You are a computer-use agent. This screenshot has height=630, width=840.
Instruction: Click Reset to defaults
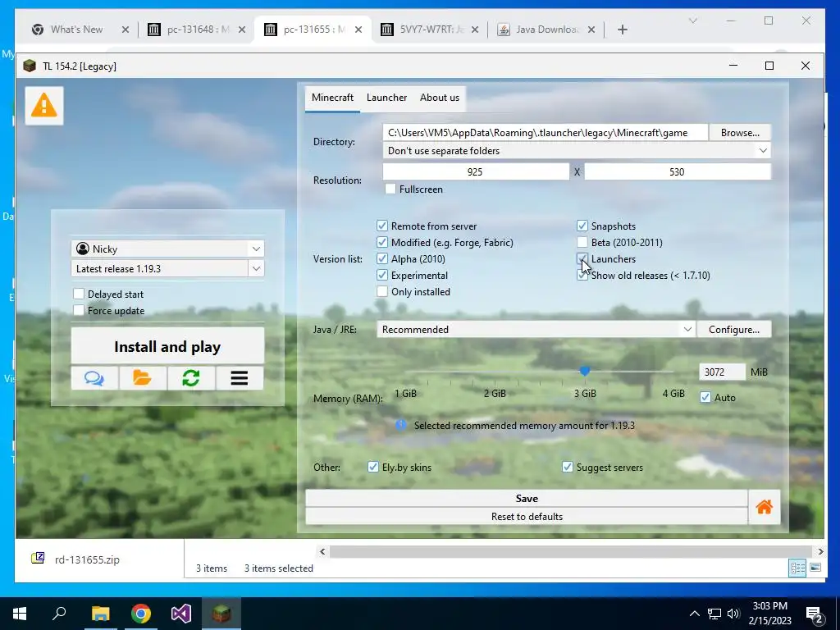(527, 517)
